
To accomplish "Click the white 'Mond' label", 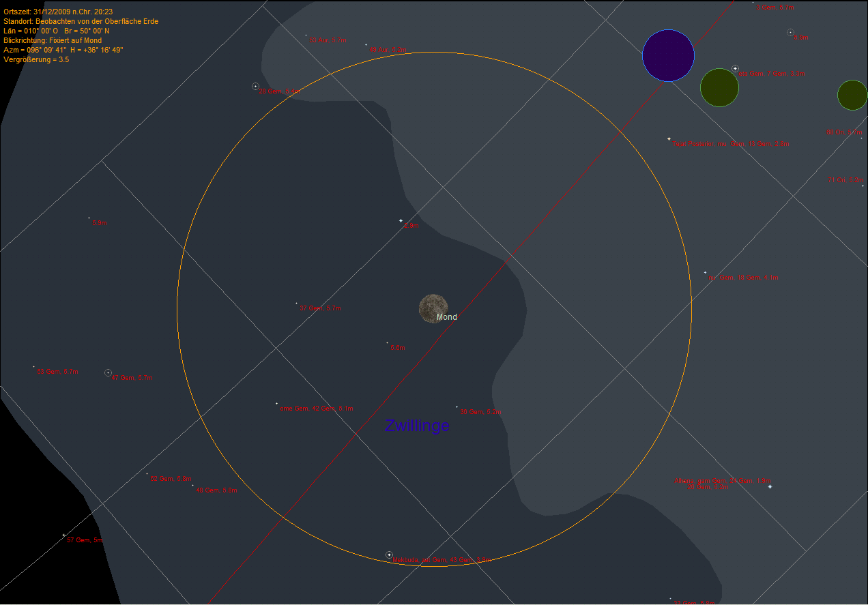I will click(447, 317).
